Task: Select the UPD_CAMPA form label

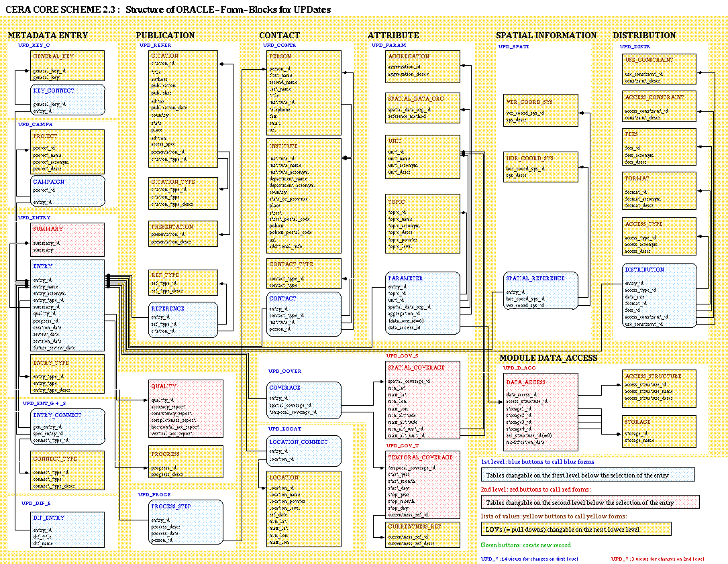Action: click(x=36, y=125)
